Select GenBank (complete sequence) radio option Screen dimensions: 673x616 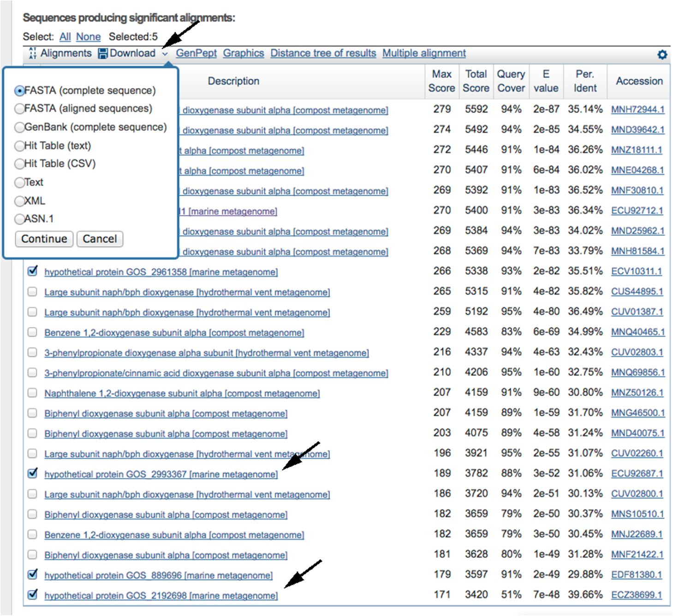pyautogui.click(x=19, y=127)
